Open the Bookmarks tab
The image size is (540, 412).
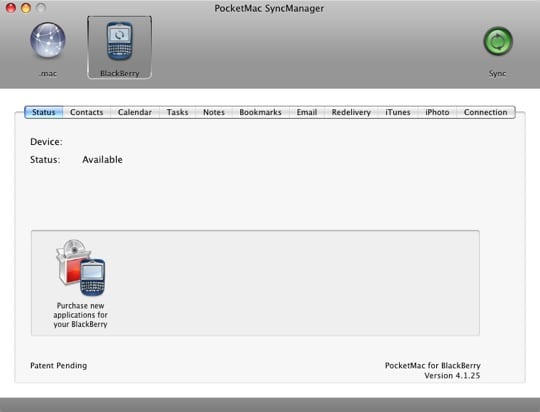tap(260, 112)
